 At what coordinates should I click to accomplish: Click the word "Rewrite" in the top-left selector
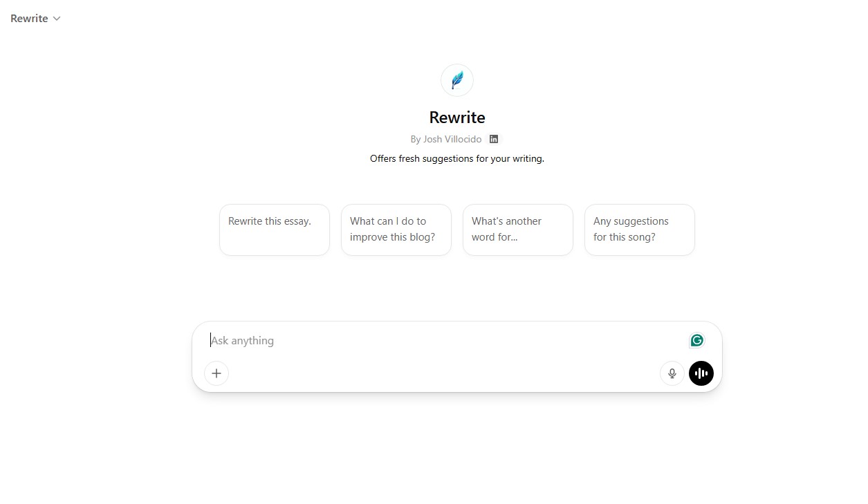click(29, 19)
